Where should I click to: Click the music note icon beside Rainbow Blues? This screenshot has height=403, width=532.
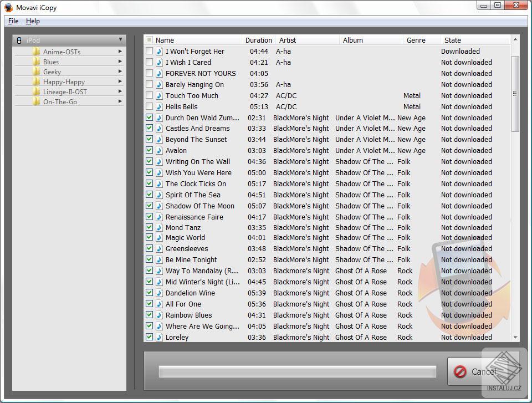(x=159, y=315)
